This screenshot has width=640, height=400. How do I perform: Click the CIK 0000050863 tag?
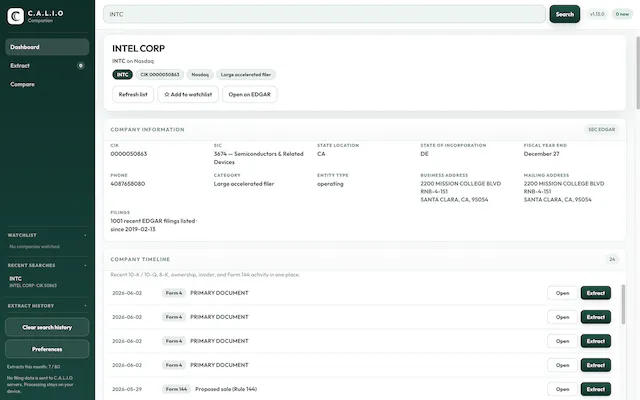click(160, 75)
